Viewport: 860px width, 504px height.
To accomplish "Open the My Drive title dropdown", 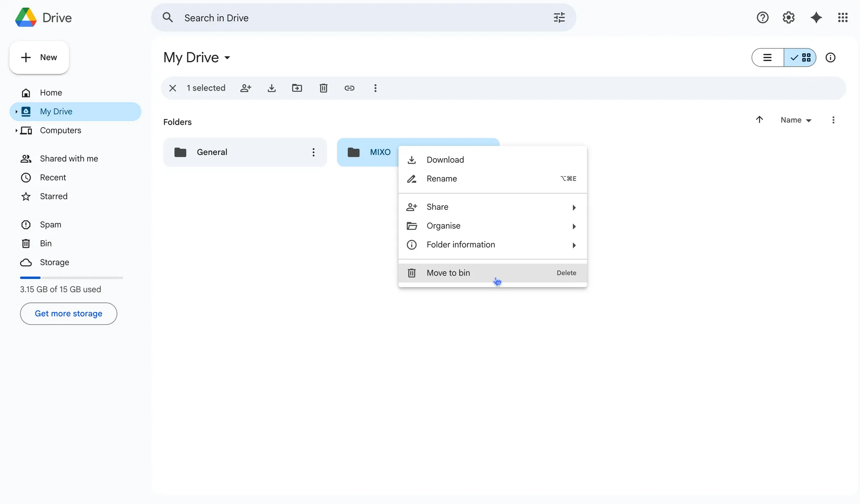I will [x=197, y=58].
